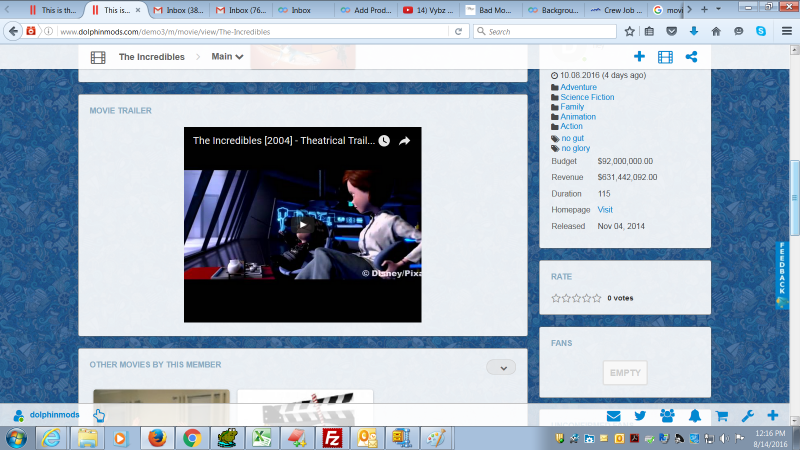800x450 pixels.
Task: Open the Action category link
Action: click(571, 126)
